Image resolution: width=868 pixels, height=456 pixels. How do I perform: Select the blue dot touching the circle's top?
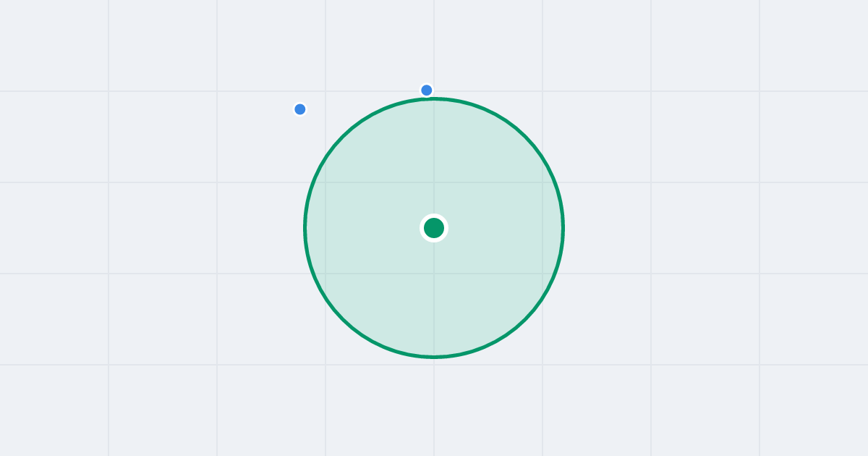point(427,90)
